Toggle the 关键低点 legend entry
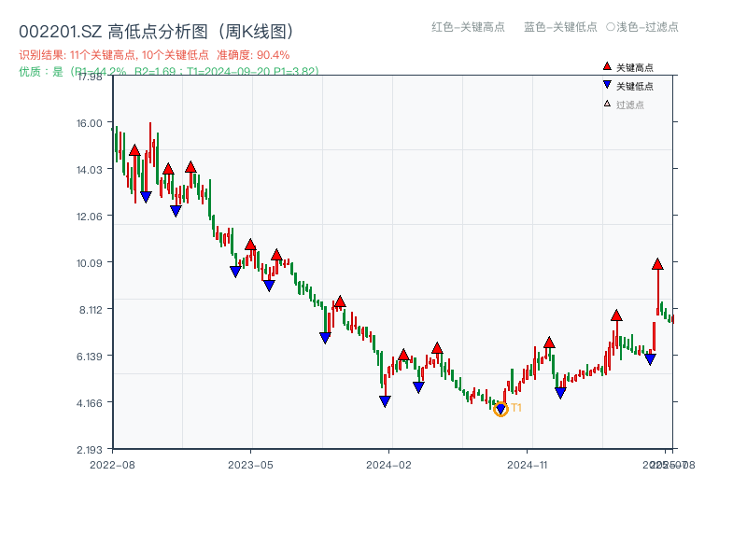Viewport: 747px width, 560px height. pyautogui.click(x=627, y=86)
